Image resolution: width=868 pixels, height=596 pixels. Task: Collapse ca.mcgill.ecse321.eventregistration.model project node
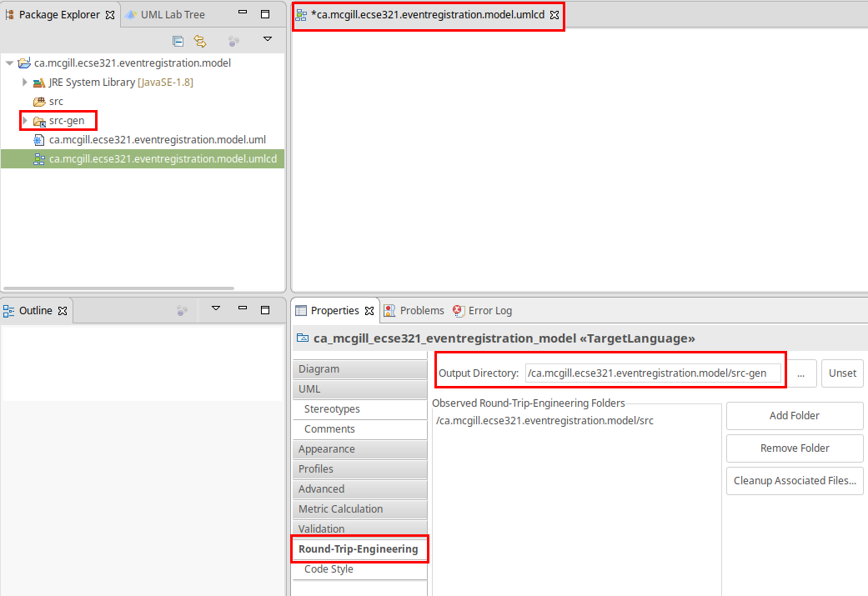pyautogui.click(x=9, y=63)
